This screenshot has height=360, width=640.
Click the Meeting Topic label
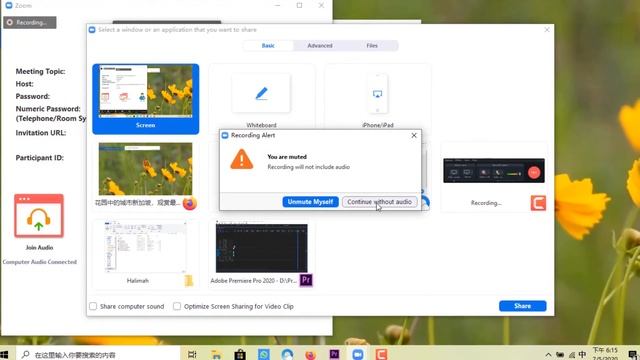[40, 71]
